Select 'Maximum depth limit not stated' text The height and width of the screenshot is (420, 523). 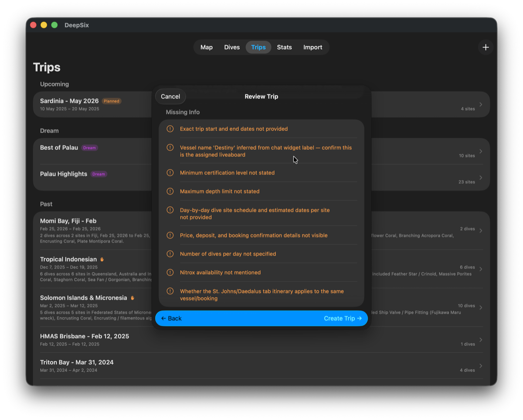(x=220, y=191)
